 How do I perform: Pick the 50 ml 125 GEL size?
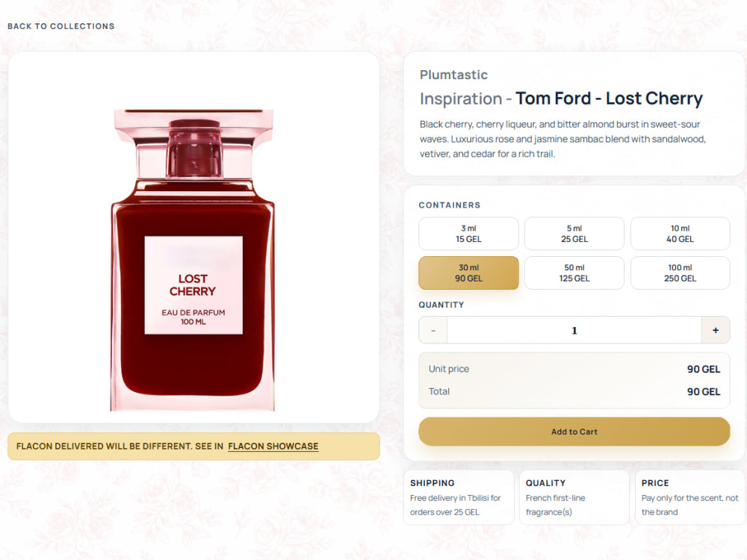tap(574, 273)
